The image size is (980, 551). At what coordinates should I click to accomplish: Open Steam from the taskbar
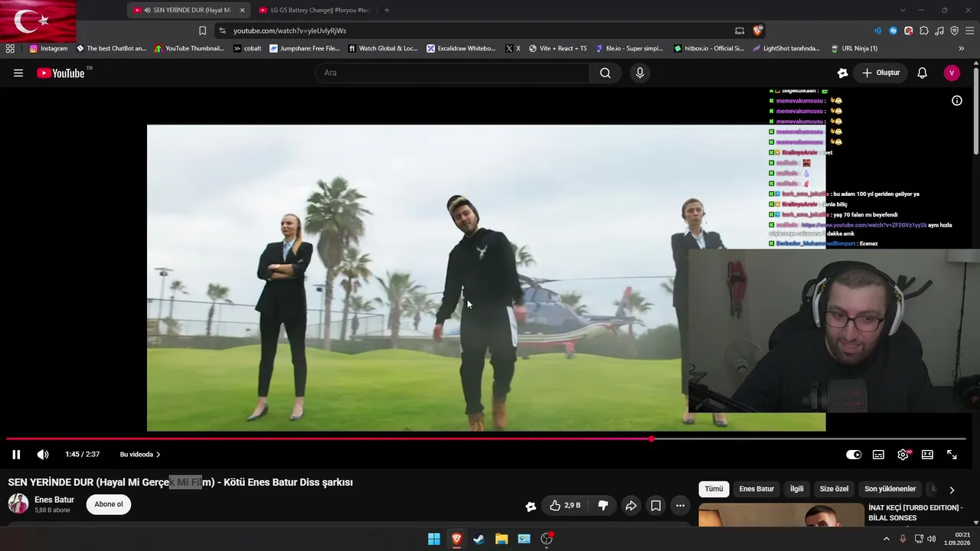[479, 539]
